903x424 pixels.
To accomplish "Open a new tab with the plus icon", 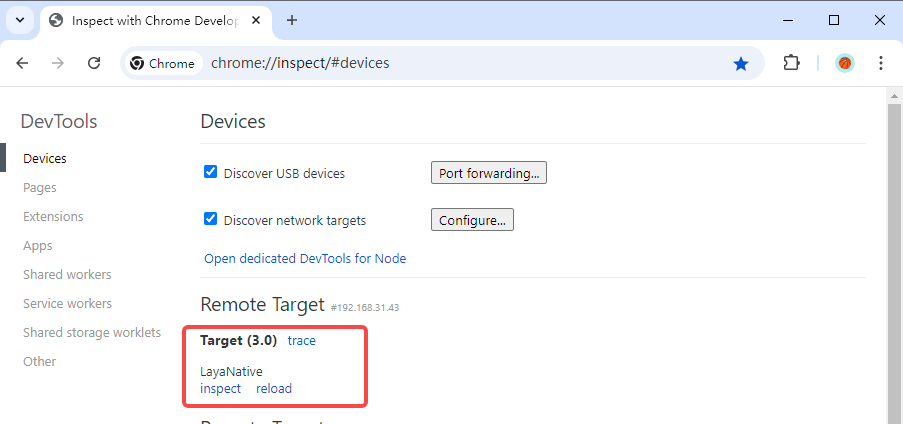I will [x=292, y=20].
